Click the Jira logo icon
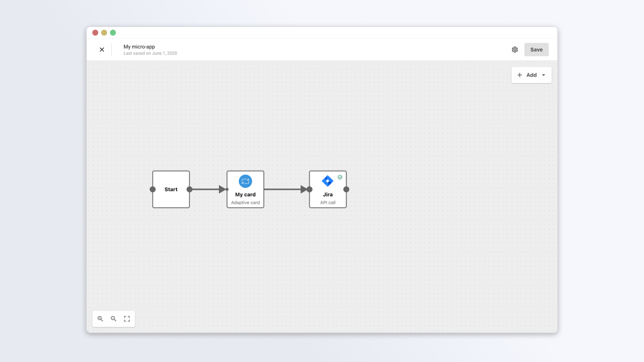Image resolution: width=644 pixels, height=362 pixels. coord(327,181)
